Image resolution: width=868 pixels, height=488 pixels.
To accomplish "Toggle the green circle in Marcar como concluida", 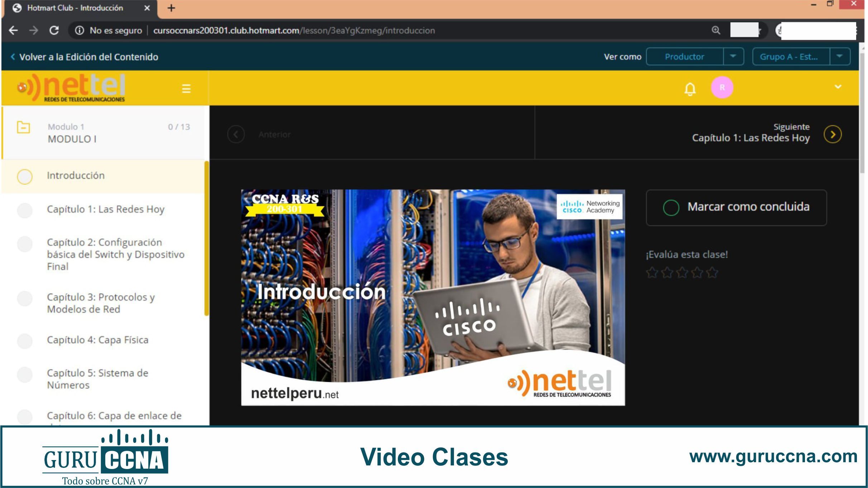I will [671, 208].
